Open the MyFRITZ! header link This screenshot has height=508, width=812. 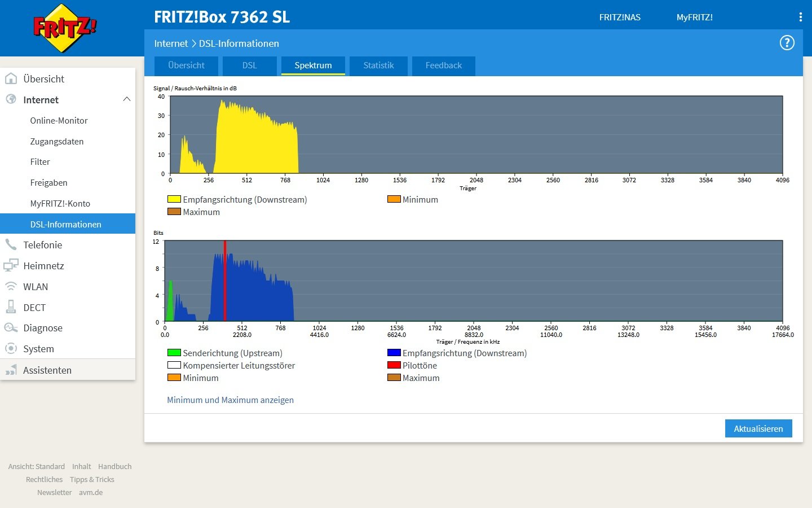click(694, 17)
